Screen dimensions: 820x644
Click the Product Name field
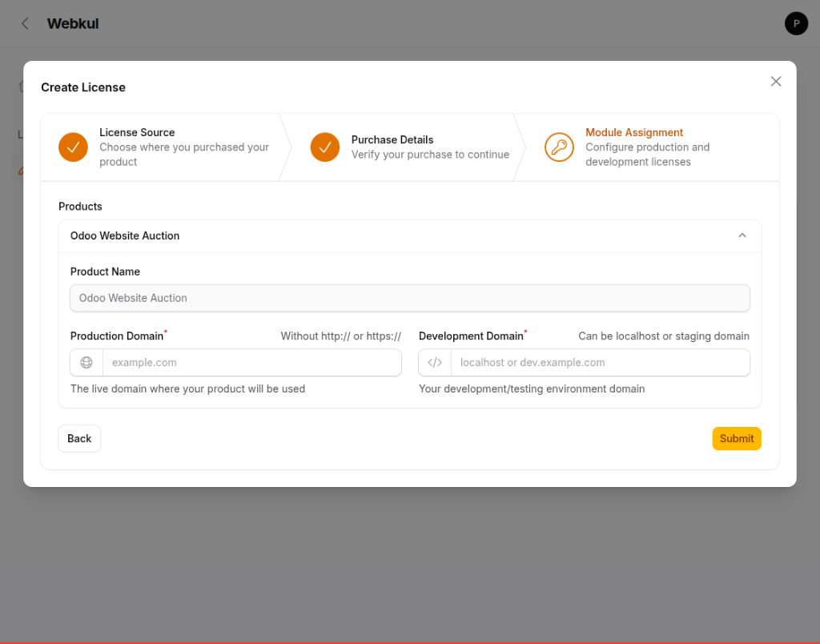pyautogui.click(x=410, y=297)
